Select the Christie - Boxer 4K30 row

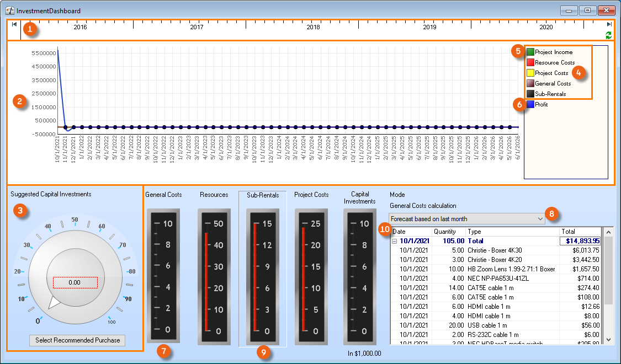tap(495, 250)
